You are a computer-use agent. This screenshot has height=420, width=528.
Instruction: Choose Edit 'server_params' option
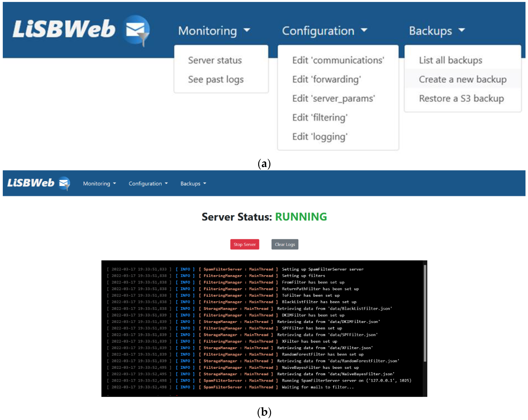(x=334, y=99)
